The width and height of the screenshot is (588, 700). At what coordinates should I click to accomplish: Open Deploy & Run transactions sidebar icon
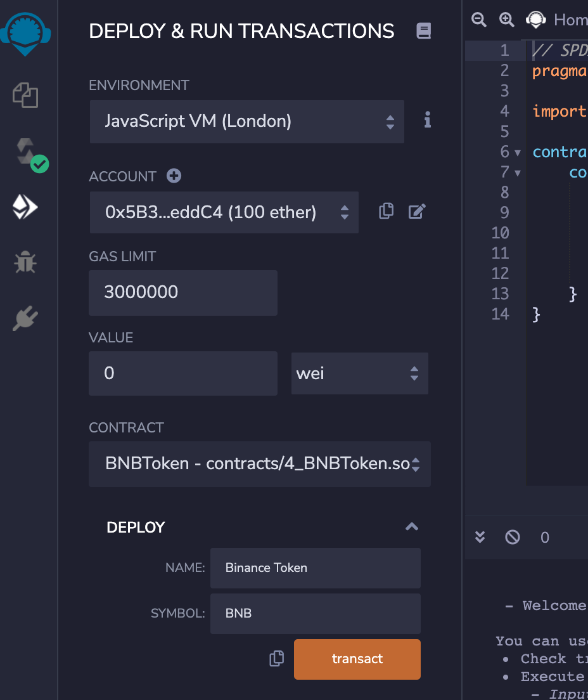(x=25, y=207)
